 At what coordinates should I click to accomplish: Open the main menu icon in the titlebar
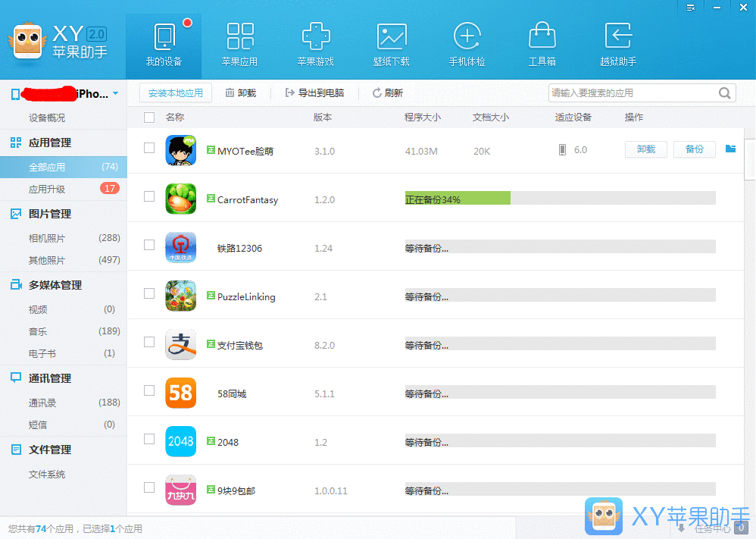tap(690, 8)
